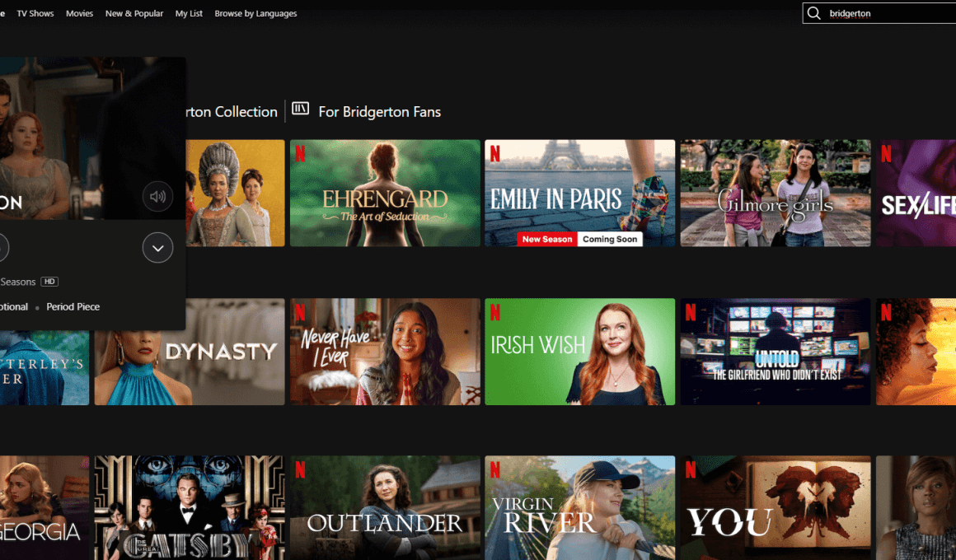
Task: Open the sunset-portrait thumbnail right of Untold
Action: (916, 352)
